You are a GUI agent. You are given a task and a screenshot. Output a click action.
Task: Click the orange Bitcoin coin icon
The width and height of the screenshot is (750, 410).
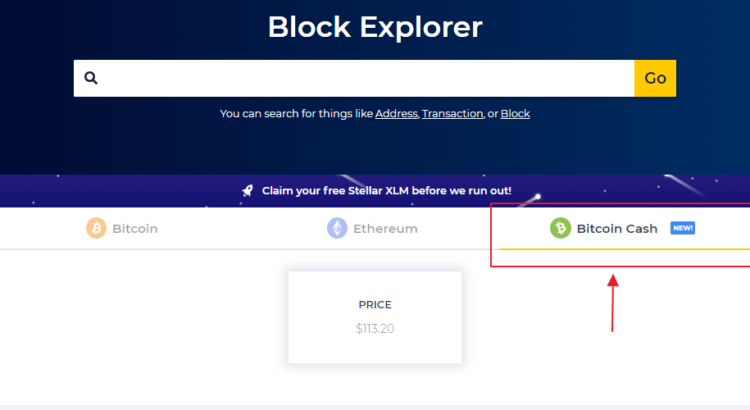[96, 228]
